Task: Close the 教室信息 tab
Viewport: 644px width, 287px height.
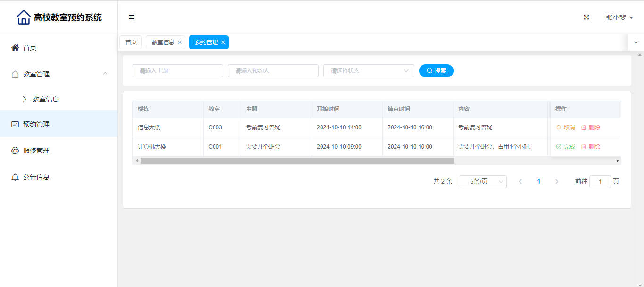Action: pos(180,42)
